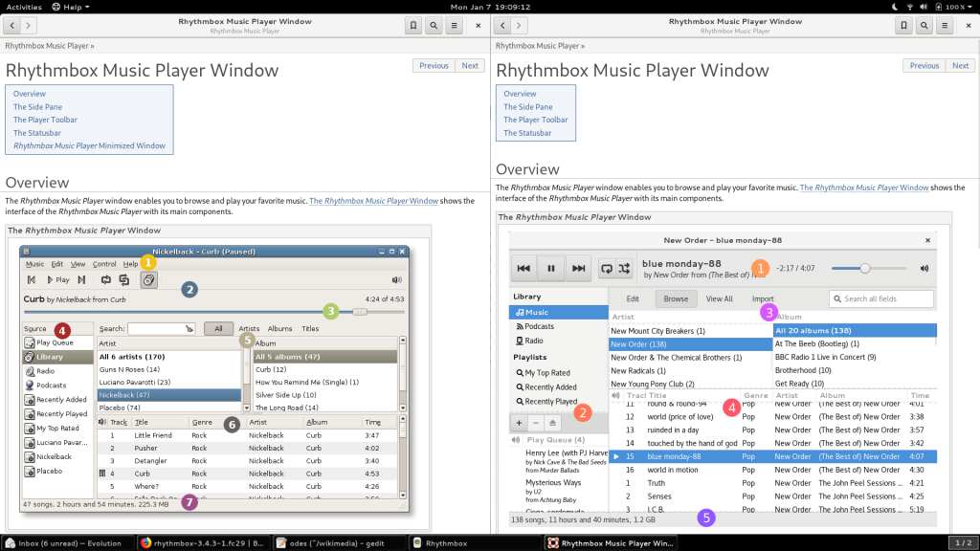This screenshot has width=980, height=551.
Task: Open The Statusbar link in right window
Action: tap(527, 133)
